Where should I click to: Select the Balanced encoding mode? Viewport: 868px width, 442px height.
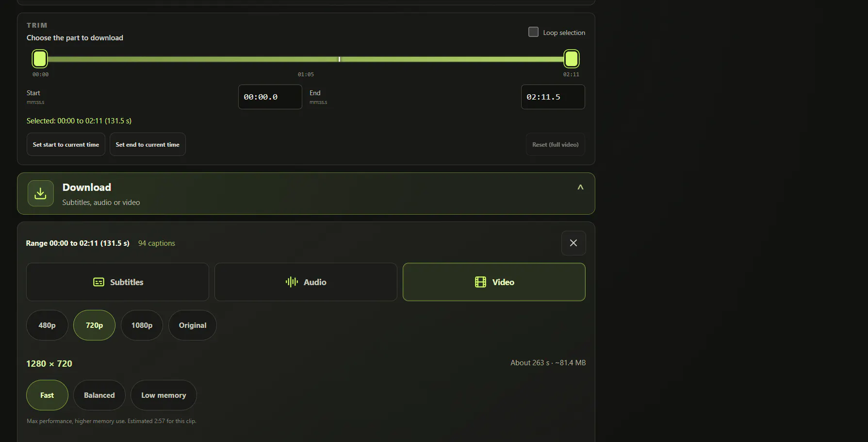99,395
